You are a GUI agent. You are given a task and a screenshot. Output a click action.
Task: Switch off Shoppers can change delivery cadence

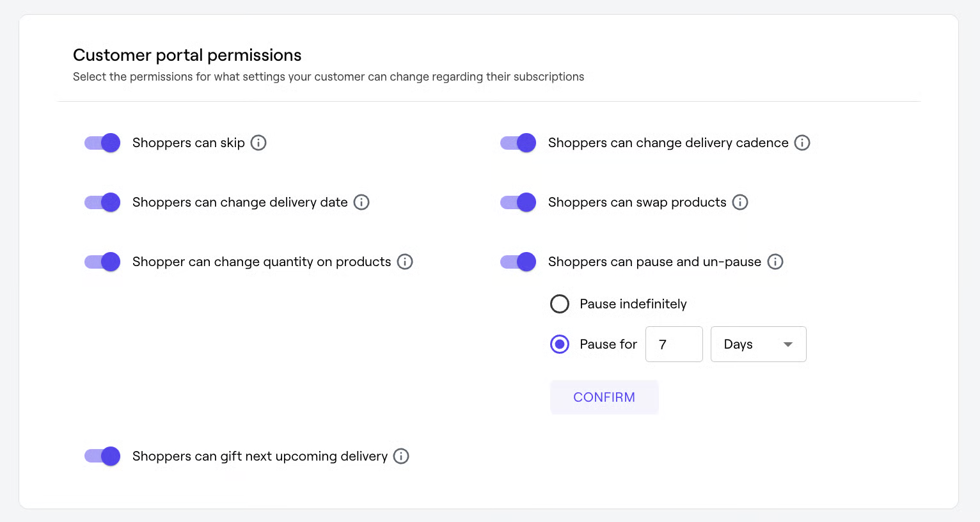click(x=518, y=143)
